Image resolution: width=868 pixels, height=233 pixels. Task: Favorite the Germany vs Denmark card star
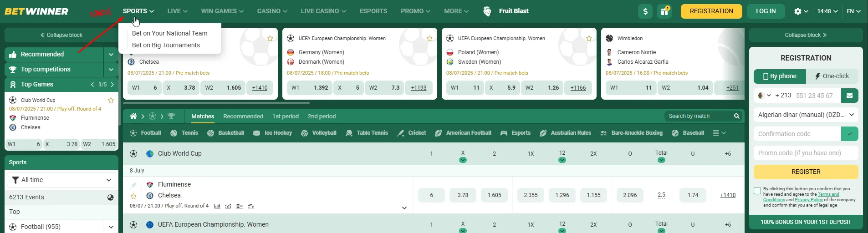(429, 39)
